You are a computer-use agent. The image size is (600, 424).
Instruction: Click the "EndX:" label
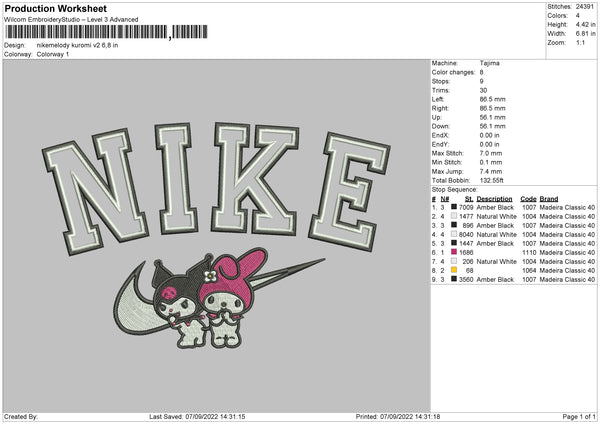(440, 135)
